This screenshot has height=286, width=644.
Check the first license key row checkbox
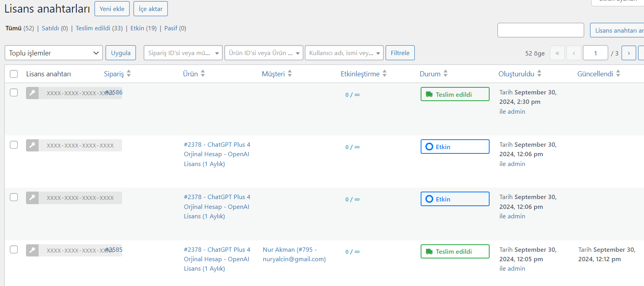click(14, 92)
